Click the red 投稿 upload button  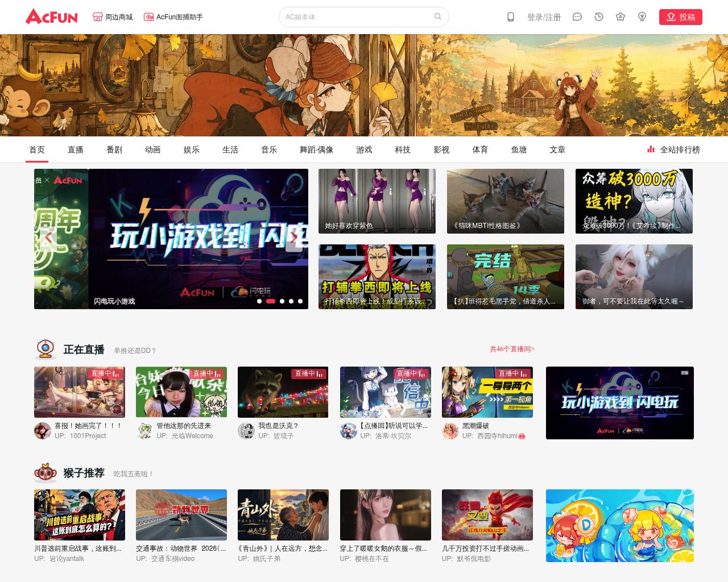click(681, 17)
